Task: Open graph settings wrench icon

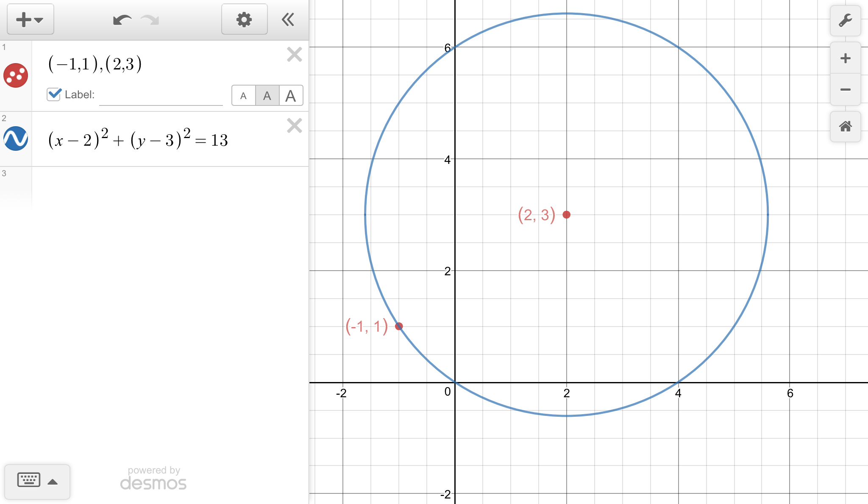Action: [845, 20]
